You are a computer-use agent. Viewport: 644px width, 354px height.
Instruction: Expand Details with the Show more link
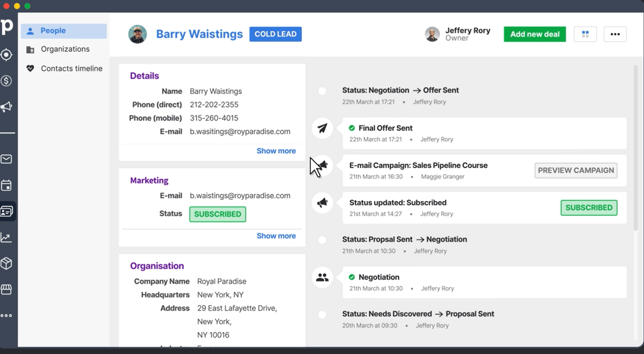pos(276,151)
